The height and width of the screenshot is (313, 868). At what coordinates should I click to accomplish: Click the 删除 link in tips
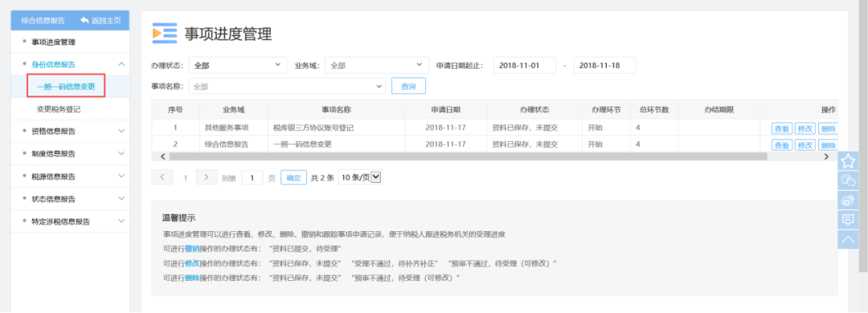click(x=192, y=278)
